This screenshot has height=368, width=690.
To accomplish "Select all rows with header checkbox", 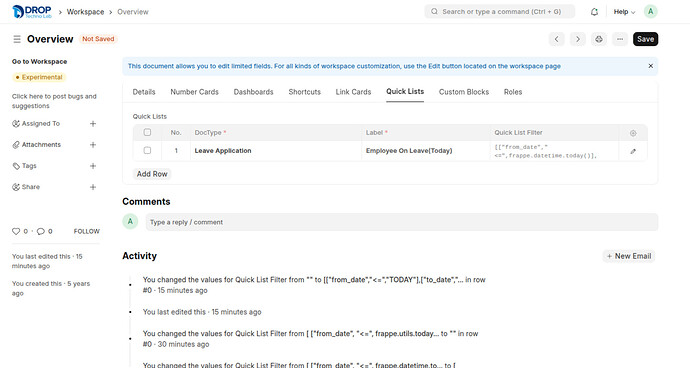I will click(147, 132).
